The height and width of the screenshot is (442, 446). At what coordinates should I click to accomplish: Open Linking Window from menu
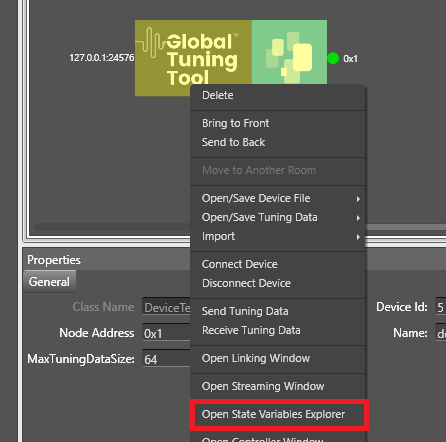click(277, 358)
